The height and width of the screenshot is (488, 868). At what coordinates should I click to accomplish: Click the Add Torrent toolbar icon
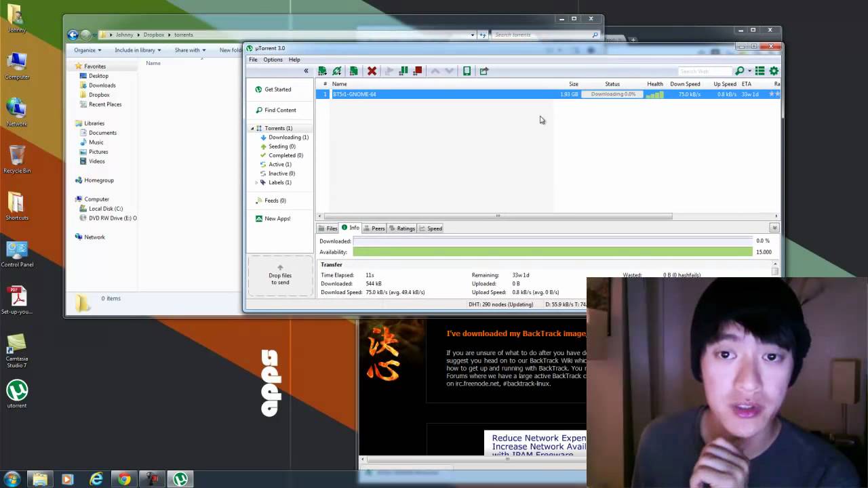[x=322, y=70]
